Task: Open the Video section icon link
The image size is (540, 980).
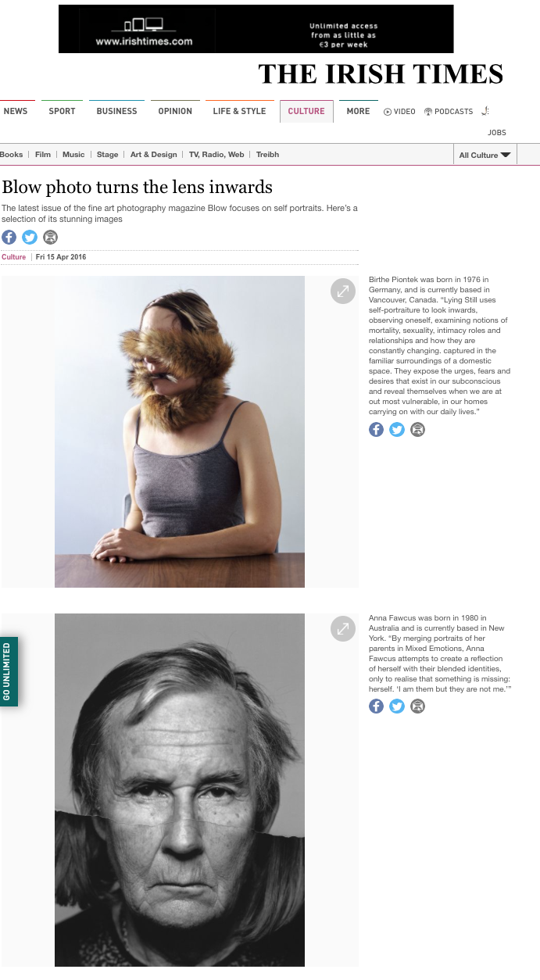Action: coord(399,112)
